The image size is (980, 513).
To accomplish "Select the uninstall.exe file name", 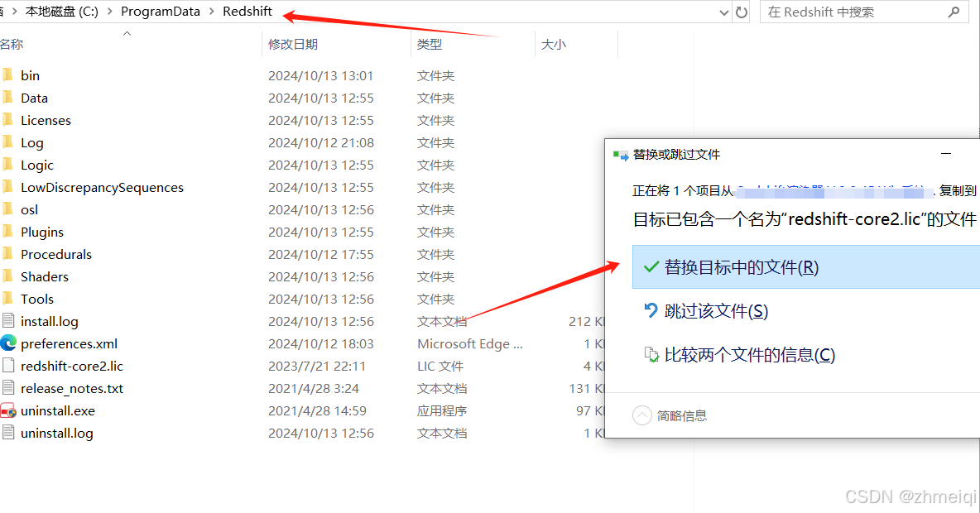I will click(57, 411).
